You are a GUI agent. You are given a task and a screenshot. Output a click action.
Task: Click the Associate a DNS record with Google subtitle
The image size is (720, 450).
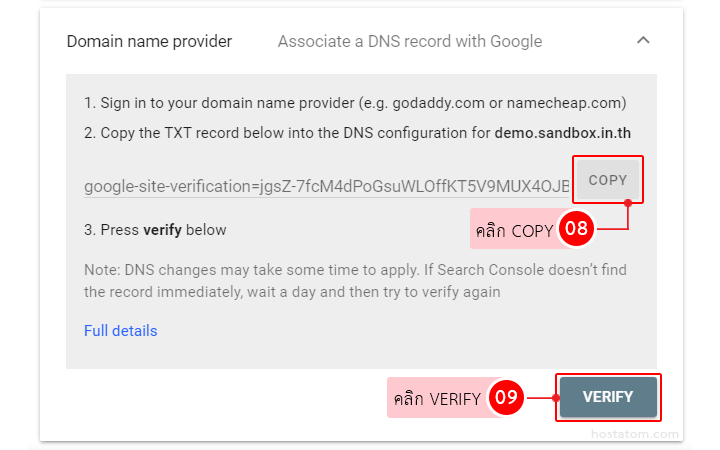pyautogui.click(x=409, y=42)
